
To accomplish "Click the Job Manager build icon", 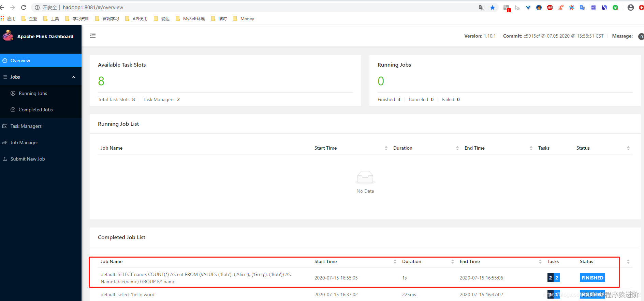I will (x=5, y=142).
